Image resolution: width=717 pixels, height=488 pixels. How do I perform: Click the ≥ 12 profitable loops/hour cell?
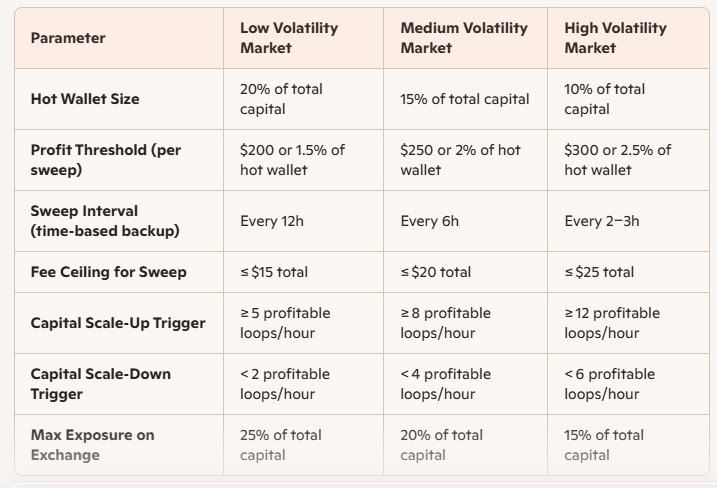612,323
